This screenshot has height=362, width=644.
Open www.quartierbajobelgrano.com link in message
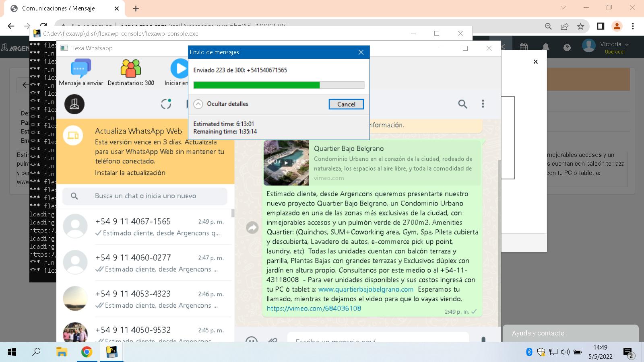click(366, 289)
